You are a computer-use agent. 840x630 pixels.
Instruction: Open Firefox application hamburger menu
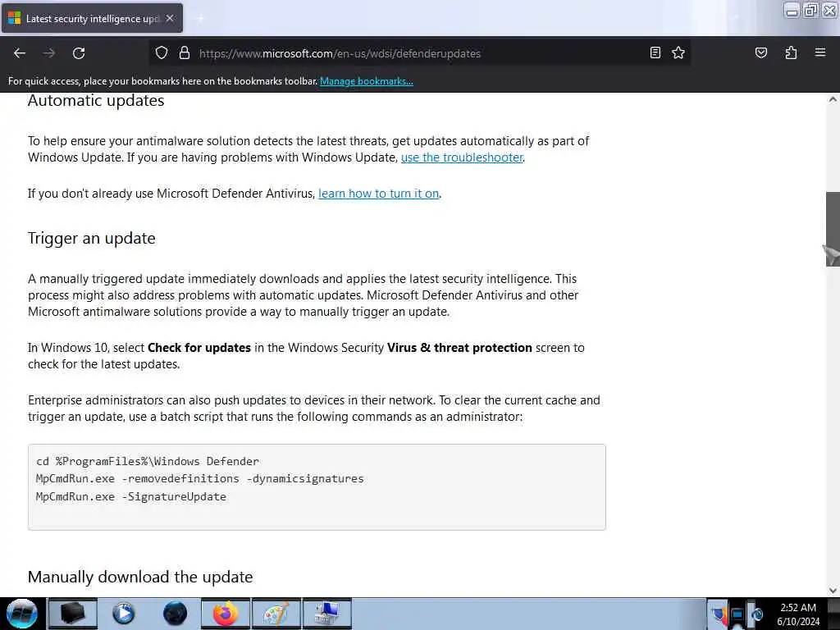[819, 52]
